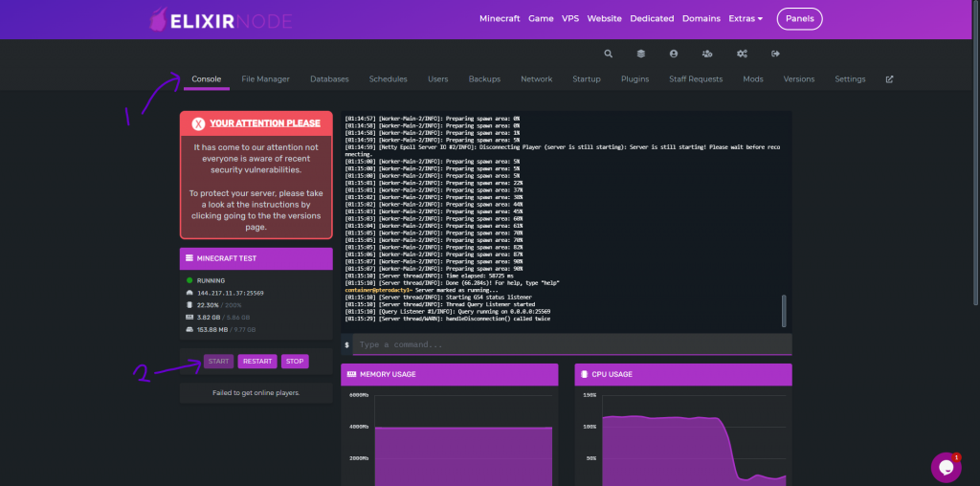Open the Staff Requests tab
Image resolution: width=980 pixels, height=486 pixels.
pos(696,79)
